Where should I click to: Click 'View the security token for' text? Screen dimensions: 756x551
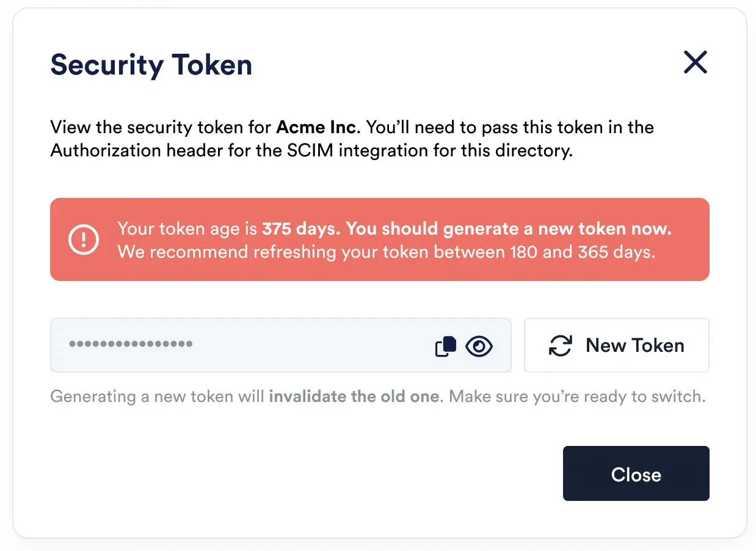(x=161, y=128)
